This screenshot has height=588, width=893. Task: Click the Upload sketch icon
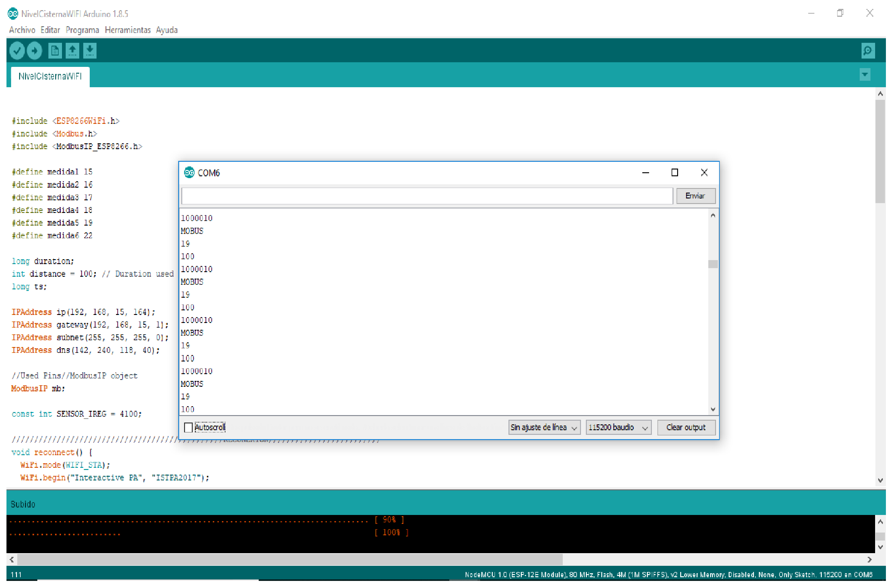(x=35, y=50)
